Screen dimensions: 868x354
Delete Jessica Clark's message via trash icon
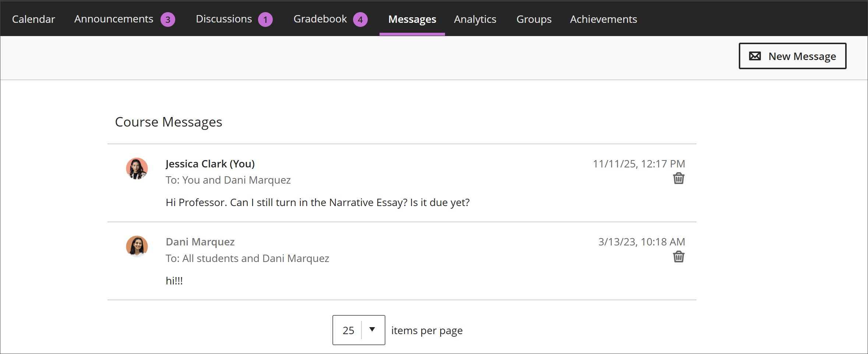(679, 178)
